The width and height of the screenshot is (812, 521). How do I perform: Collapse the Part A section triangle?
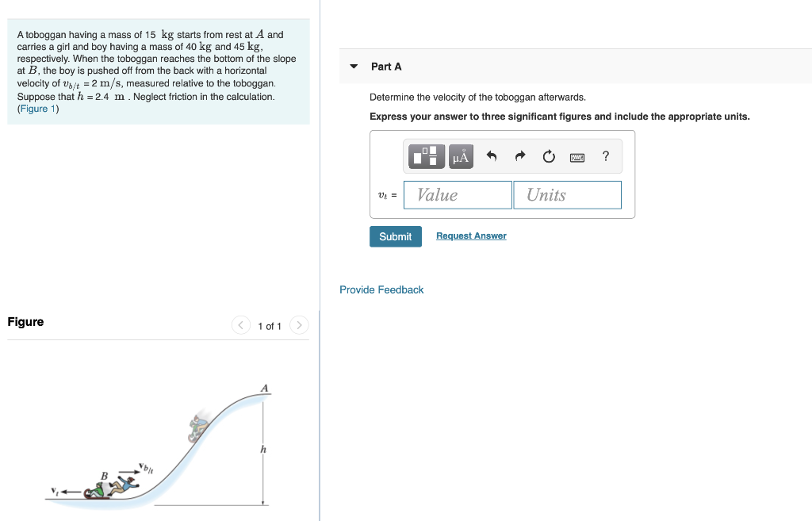pos(354,67)
